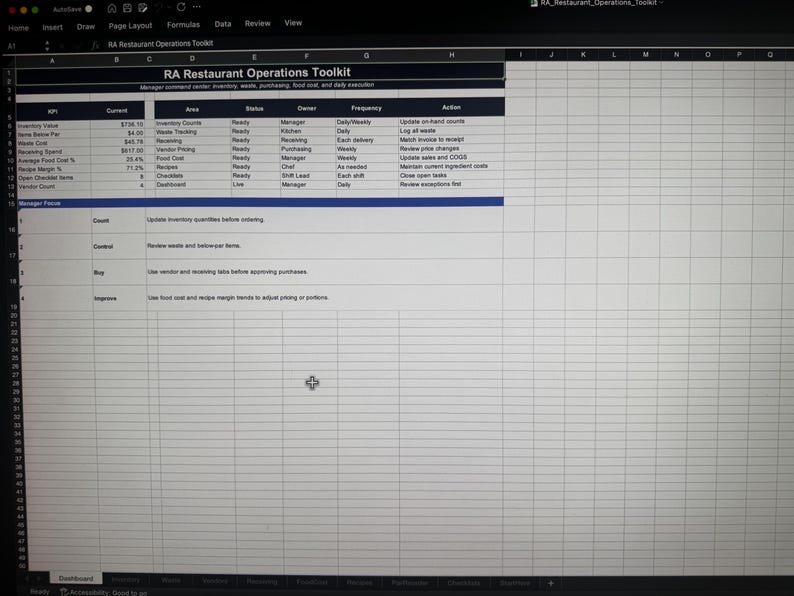794x596 pixels.
Task: Expand the Name Box dropdown arrows
Action: (47, 46)
